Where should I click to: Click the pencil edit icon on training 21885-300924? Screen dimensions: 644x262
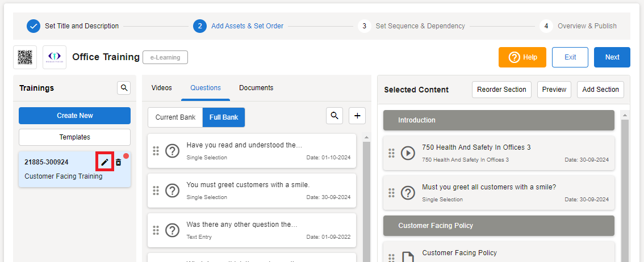point(104,162)
